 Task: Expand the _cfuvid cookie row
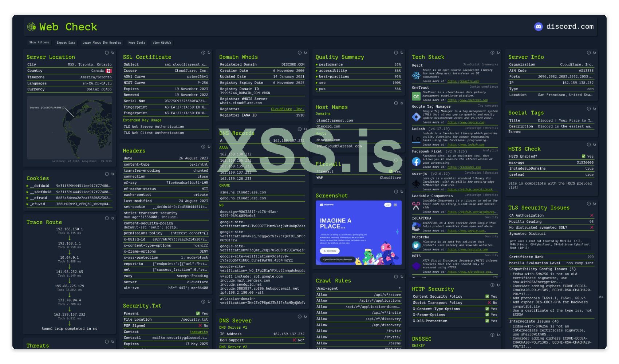click(69, 204)
